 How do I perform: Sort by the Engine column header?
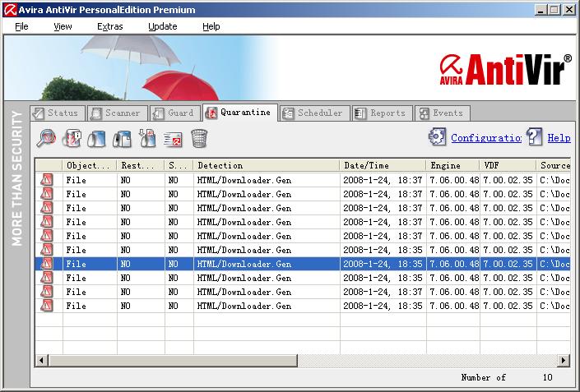coord(452,165)
